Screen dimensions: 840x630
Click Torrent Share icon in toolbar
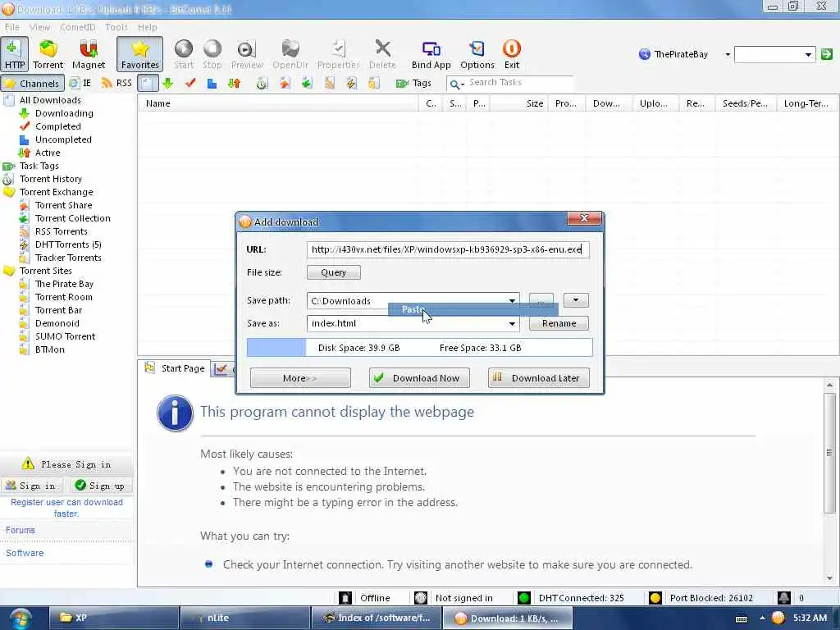click(284, 83)
